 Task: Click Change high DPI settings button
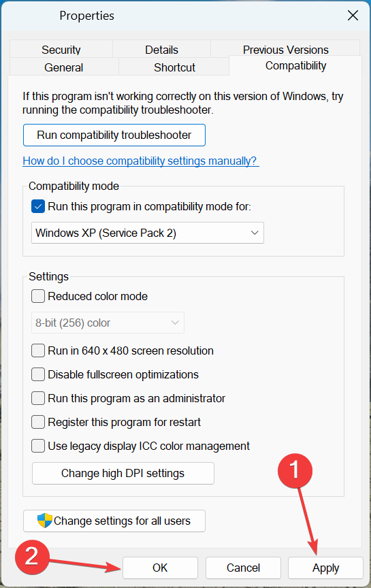coord(123,473)
